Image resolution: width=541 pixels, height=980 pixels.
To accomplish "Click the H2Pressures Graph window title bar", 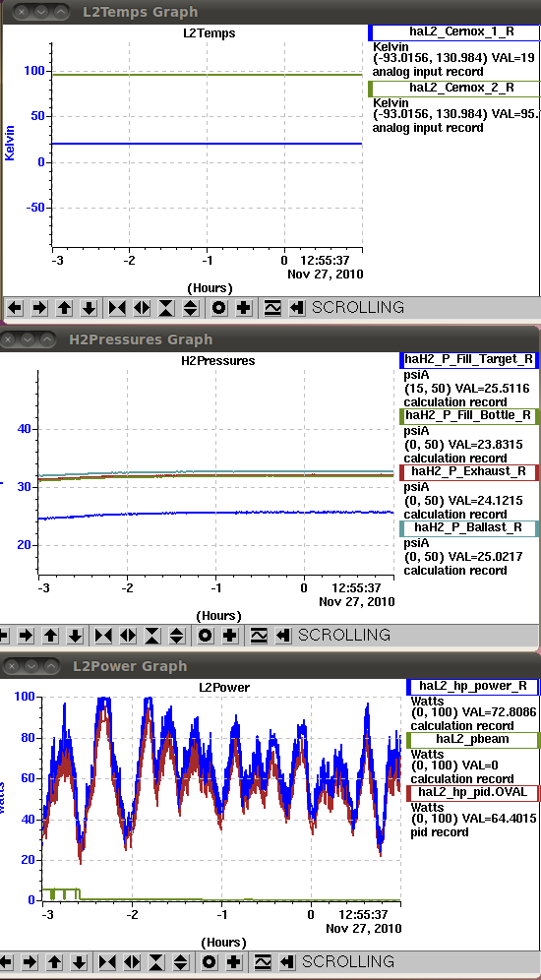I will click(270, 339).
